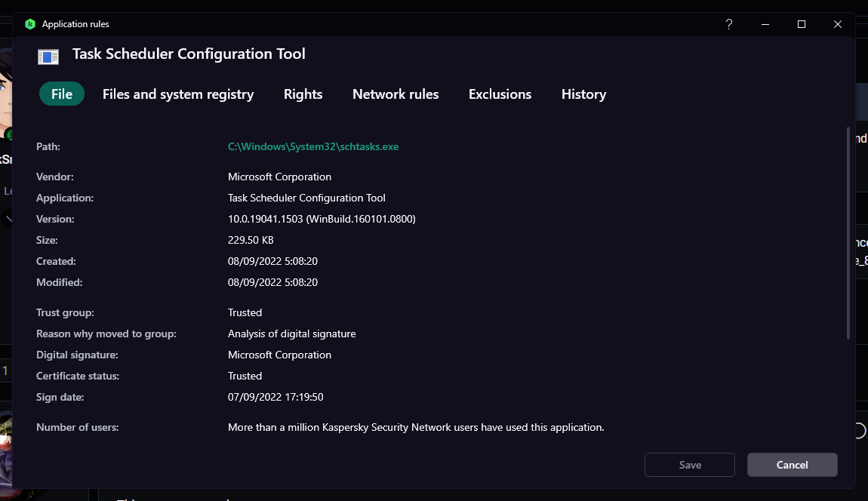This screenshot has width=868, height=501.
Task: Click the vertical scrollbar in the dialog
Action: click(x=848, y=234)
